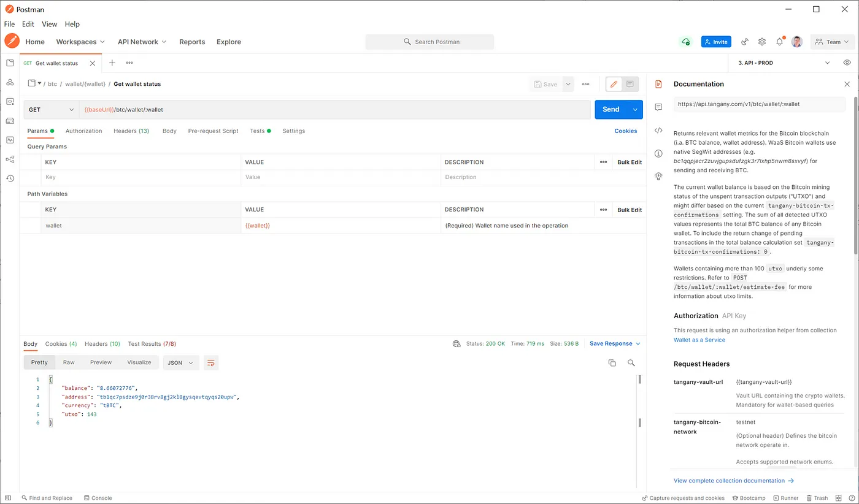859x504 pixels.
Task: Open the JSON response format dropdown
Action: tap(181, 362)
